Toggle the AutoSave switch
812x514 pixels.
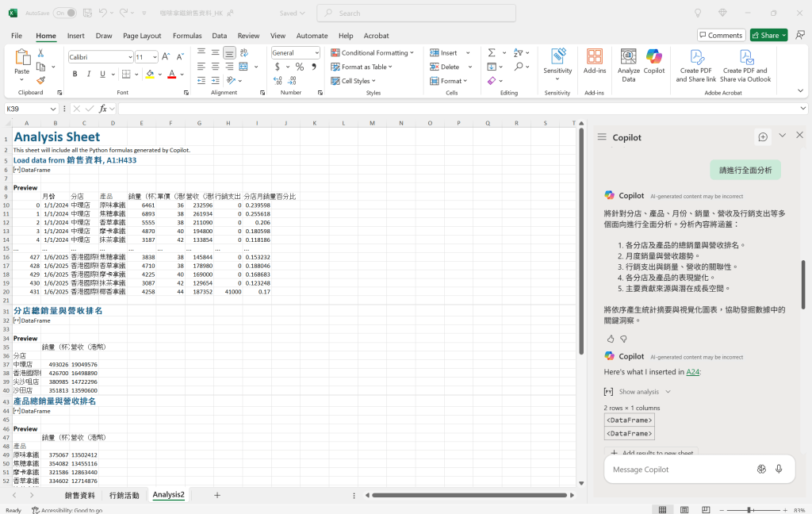65,13
